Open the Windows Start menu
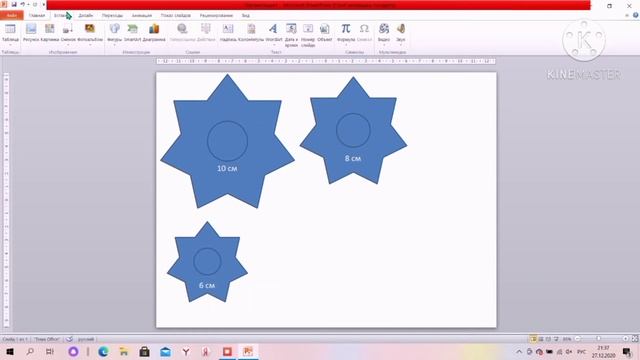The width and height of the screenshot is (640, 360). coord(10,351)
